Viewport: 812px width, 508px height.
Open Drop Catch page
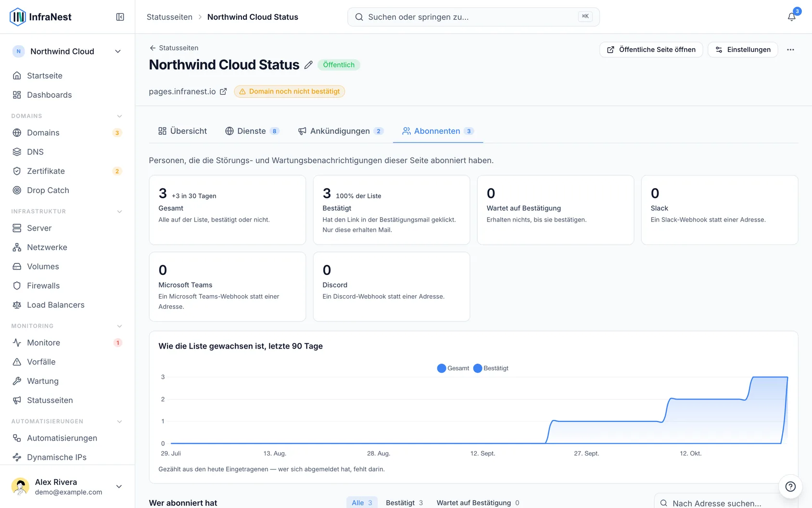tap(67, 190)
